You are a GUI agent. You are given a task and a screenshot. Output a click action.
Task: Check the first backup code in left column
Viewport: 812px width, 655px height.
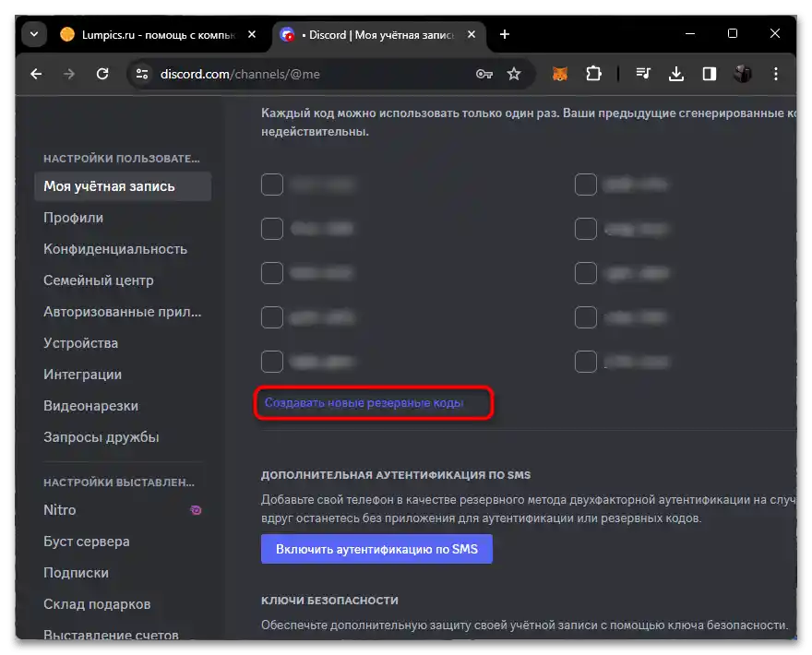coord(272,185)
